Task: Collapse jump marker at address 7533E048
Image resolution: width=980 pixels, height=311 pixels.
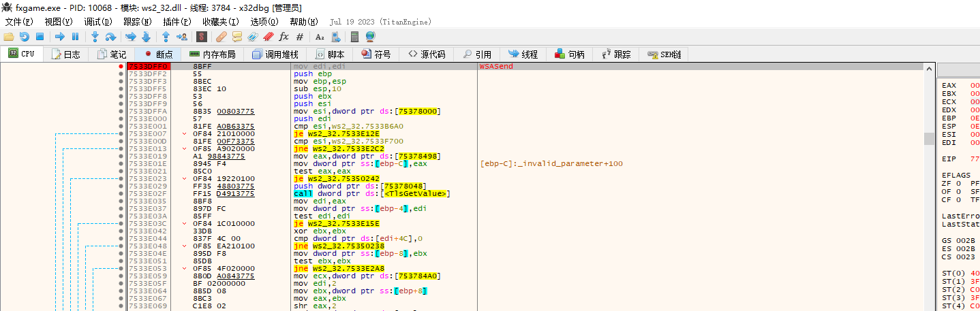Action: coord(185,246)
